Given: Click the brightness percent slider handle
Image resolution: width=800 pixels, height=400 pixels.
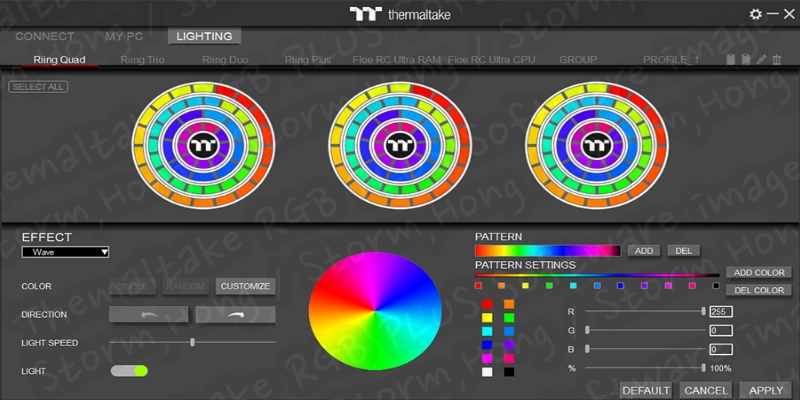Looking at the screenshot, I should (704, 368).
